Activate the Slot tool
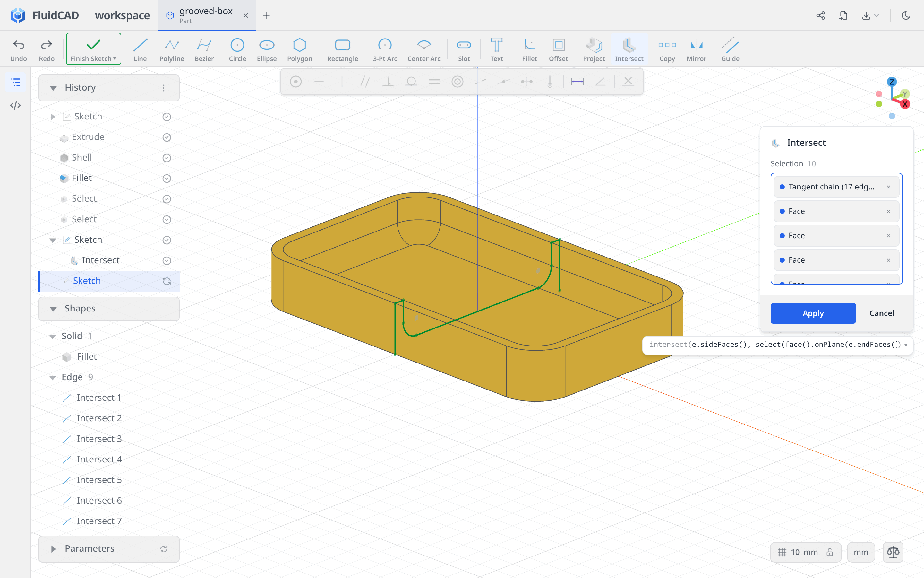Image resolution: width=924 pixels, height=578 pixels. point(464,49)
